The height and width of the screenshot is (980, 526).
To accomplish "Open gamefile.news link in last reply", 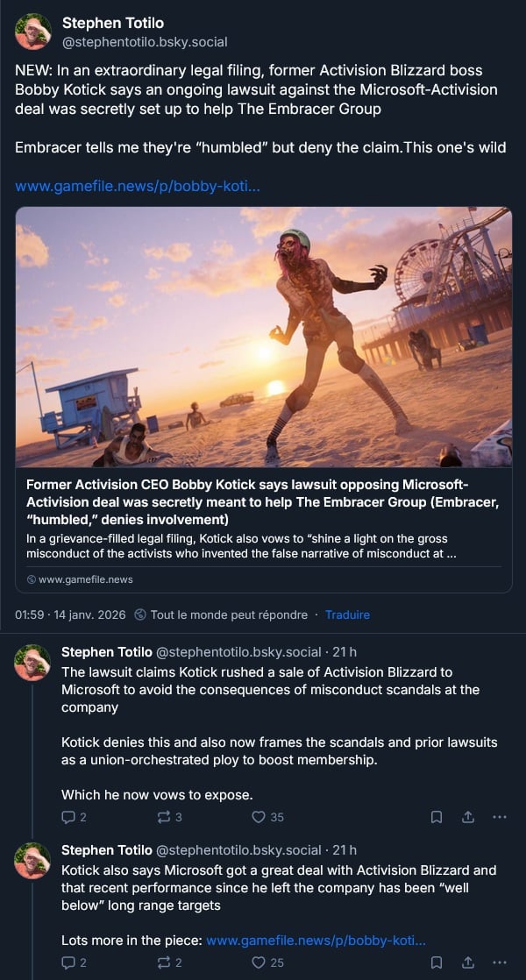I will pyautogui.click(x=316, y=941).
